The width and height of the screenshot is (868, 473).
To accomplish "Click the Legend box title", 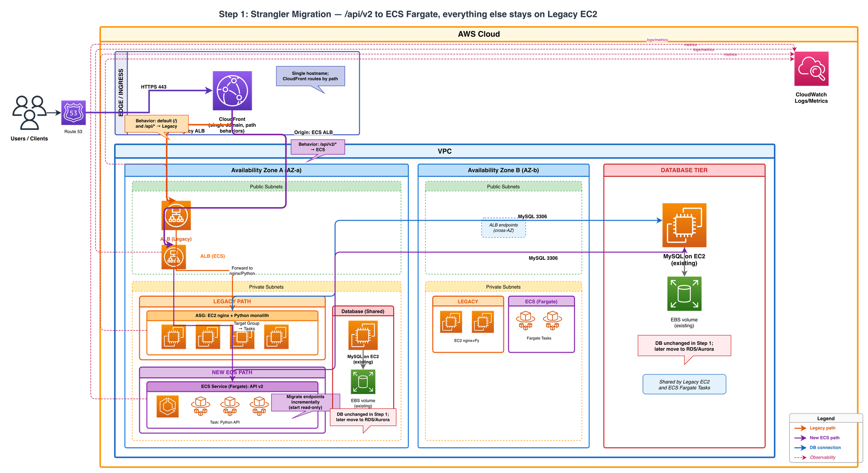I will 825,418.
